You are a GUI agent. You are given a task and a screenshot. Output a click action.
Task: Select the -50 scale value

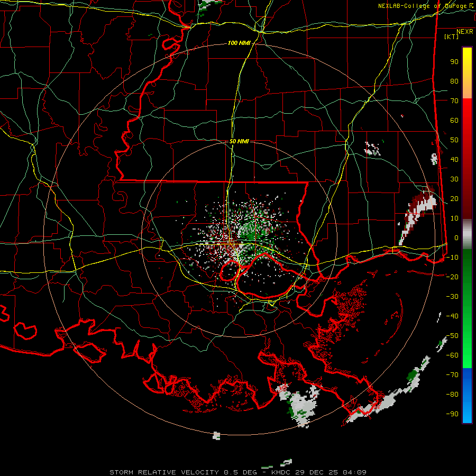[x=452, y=336]
